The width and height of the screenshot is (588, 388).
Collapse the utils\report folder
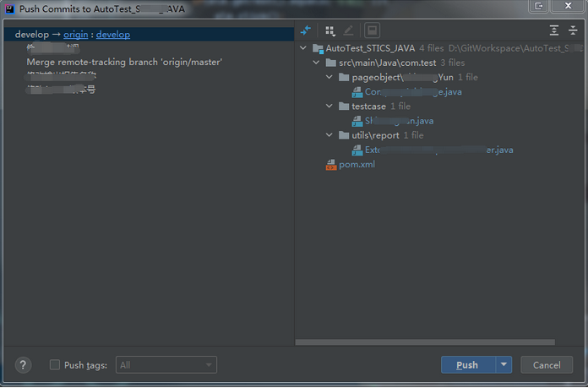point(329,135)
